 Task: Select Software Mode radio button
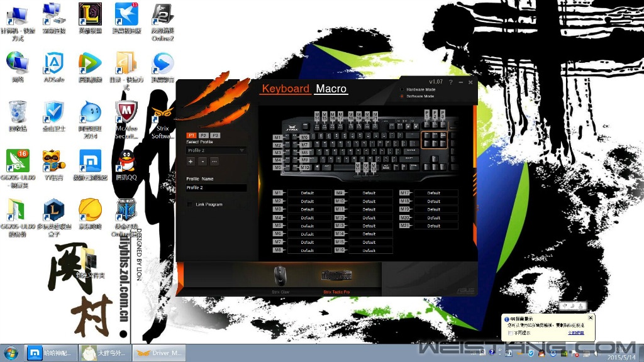tap(402, 96)
